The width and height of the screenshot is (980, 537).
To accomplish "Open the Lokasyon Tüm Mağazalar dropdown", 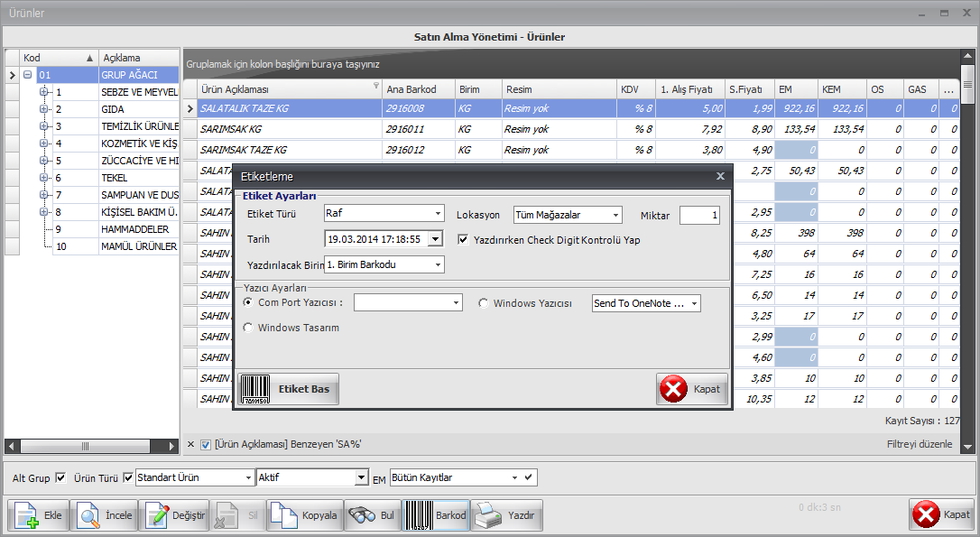I will coord(568,215).
